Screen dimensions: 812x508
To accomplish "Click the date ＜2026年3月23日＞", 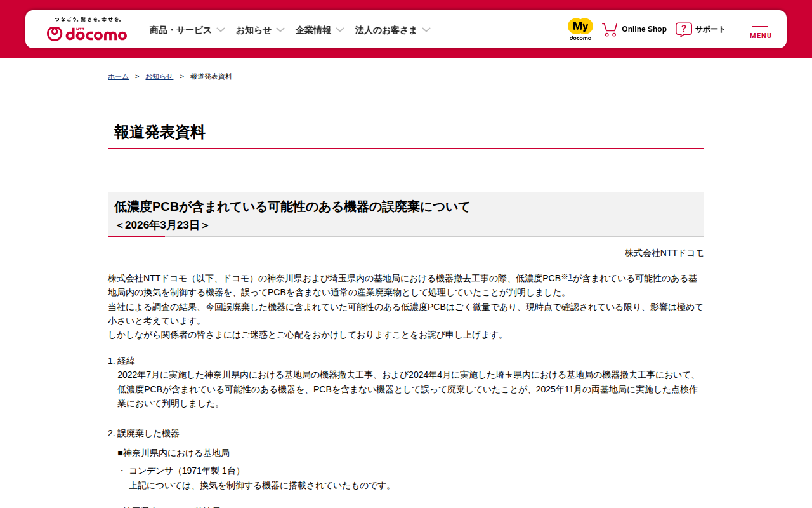I will point(162,225).
